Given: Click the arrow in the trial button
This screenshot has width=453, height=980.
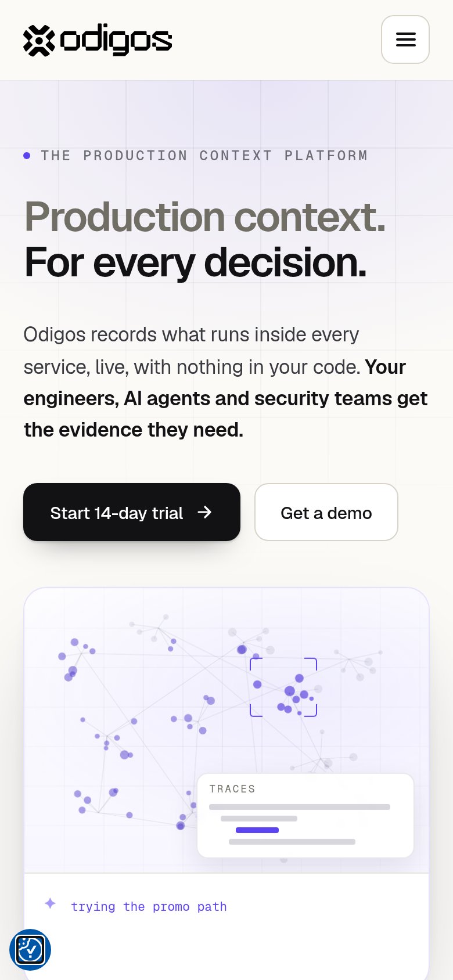Looking at the screenshot, I should (204, 512).
